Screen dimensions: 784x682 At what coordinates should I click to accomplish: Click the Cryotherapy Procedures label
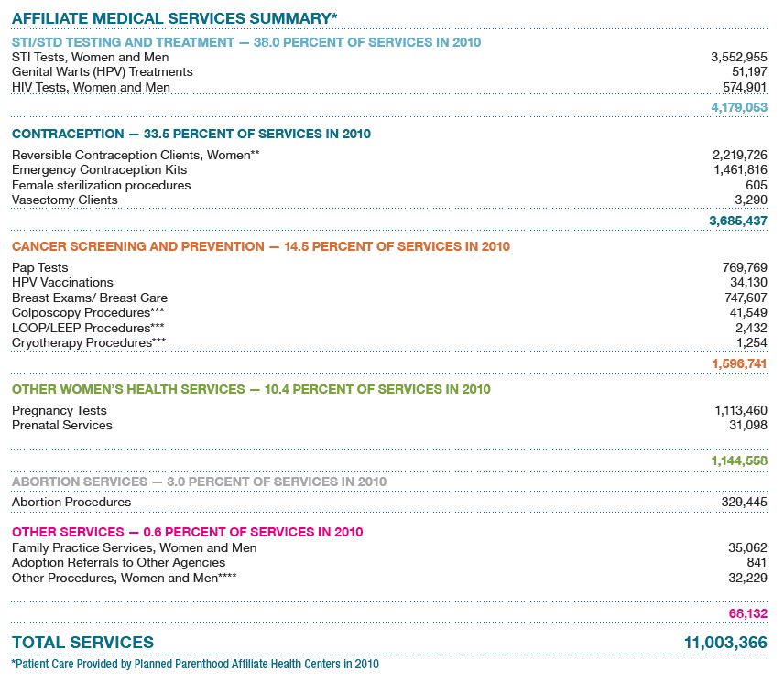click(88, 342)
